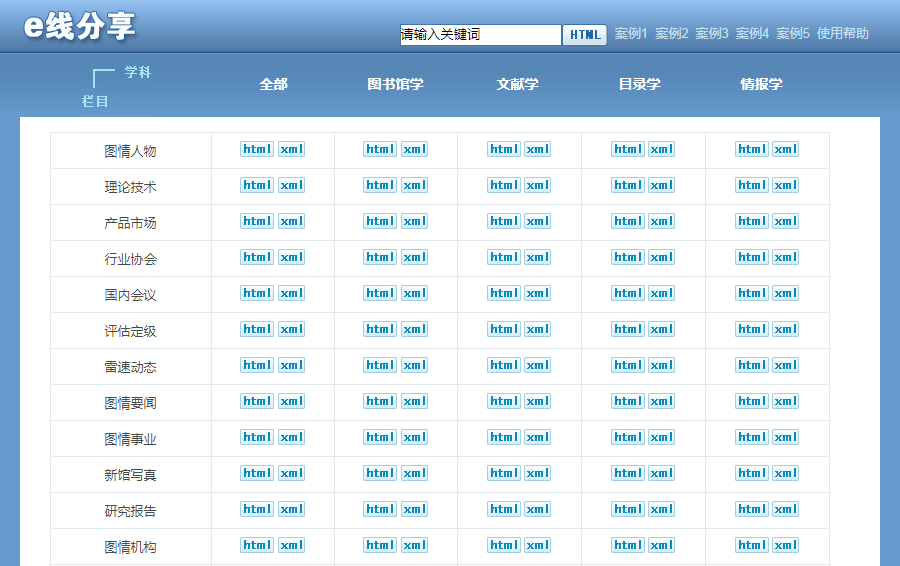Image resolution: width=900 pixels, height=566 pixels.
Task: Select the 文献学 subject tab
Action: click(x=518, y=84)
